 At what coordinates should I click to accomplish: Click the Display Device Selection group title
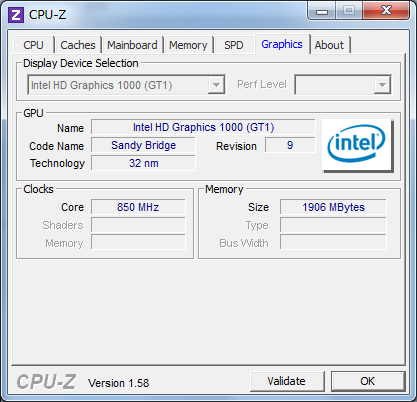point(81,63)
